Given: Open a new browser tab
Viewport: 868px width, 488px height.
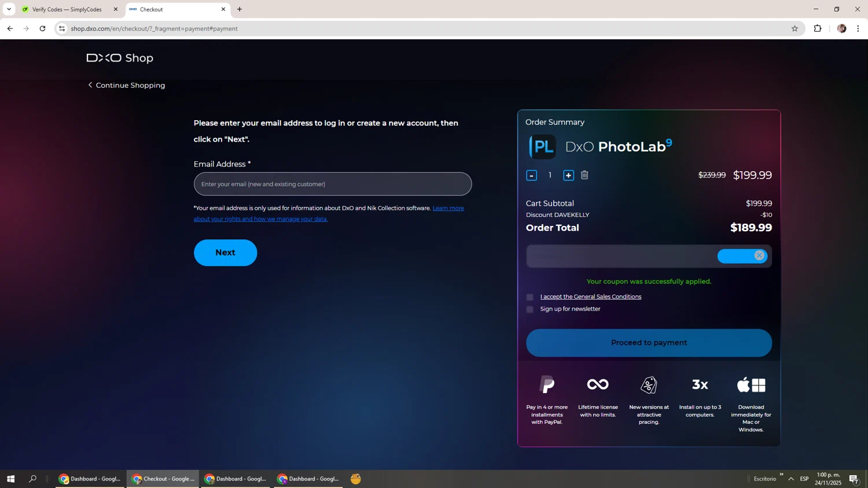Looking at the screenshot, I should point(240,9).
